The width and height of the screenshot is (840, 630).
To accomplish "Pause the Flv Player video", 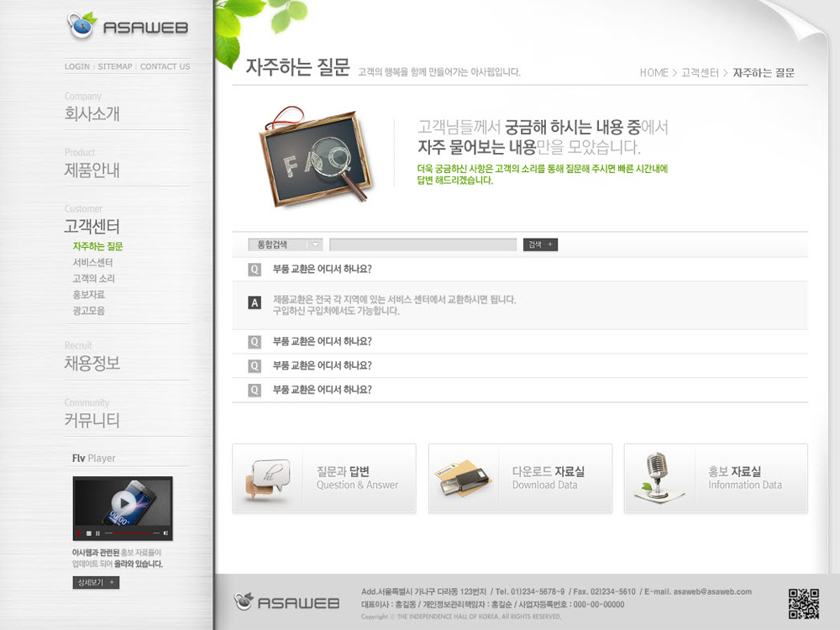I will 97,533.
